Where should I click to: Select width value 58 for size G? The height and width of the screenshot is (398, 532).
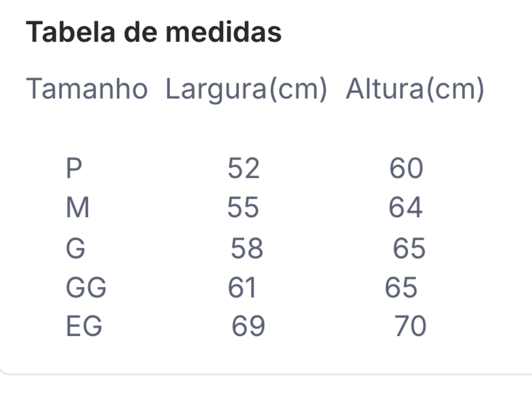coord(247,248)
